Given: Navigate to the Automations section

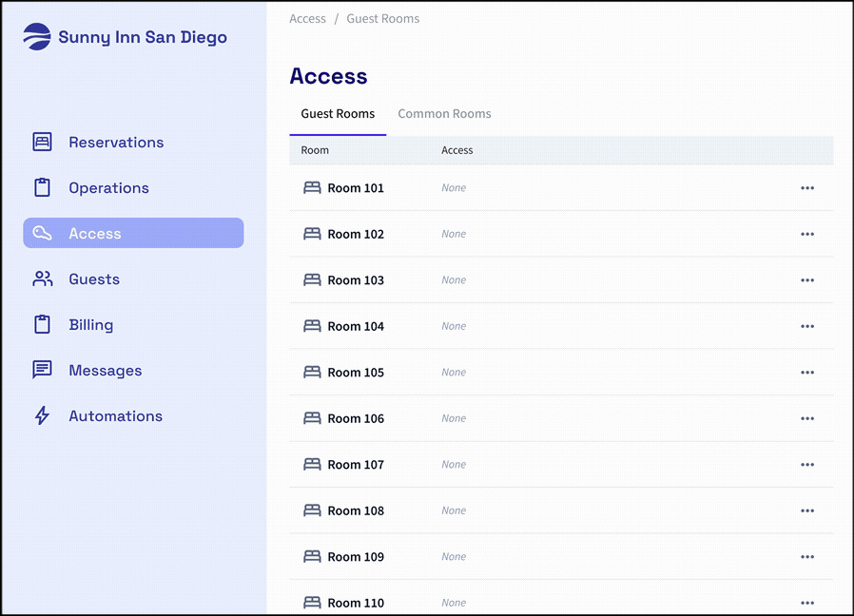Looking at the screenshot, I should pos(115,416).
